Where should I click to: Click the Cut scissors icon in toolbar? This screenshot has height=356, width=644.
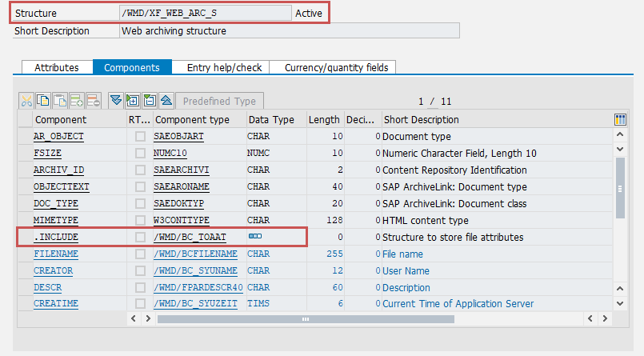(26, 101)
